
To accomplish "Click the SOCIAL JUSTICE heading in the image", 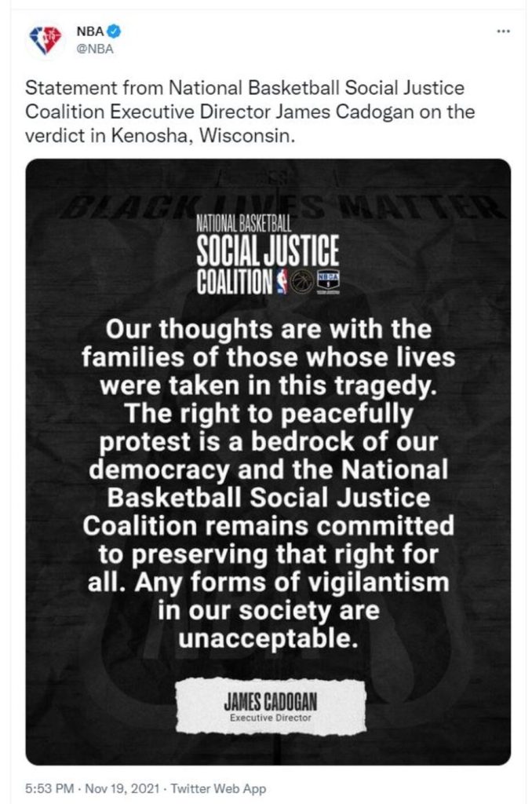I will tap(267, 251).
